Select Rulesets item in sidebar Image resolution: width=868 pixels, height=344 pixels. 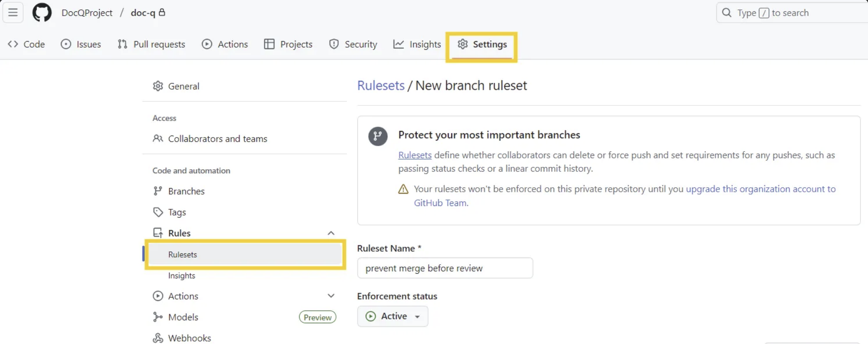[x=245, y=254]
